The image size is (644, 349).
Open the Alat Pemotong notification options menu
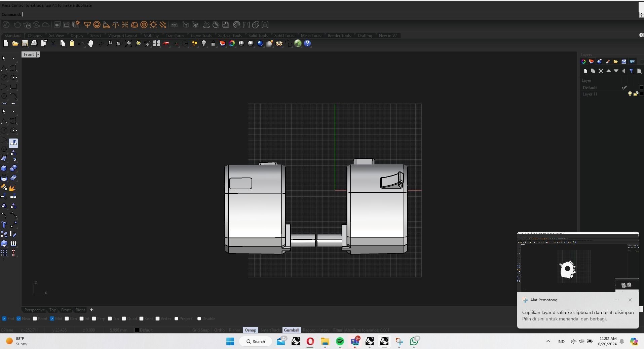coord(616,300)
